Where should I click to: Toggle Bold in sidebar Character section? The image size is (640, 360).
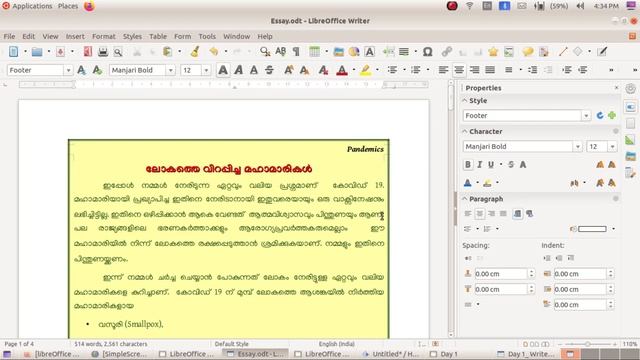tap(468, 164)
